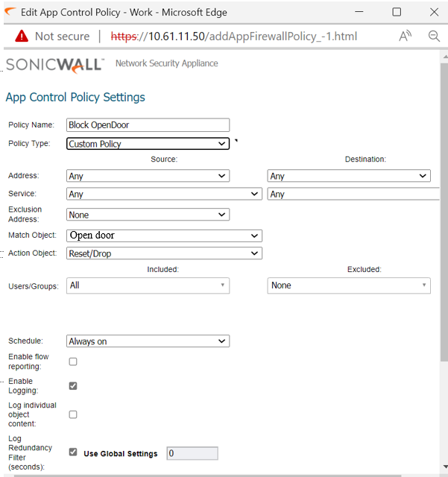Click the Action Object label
The width and height of the screenshot is (448, 477).
coord(32,253)
